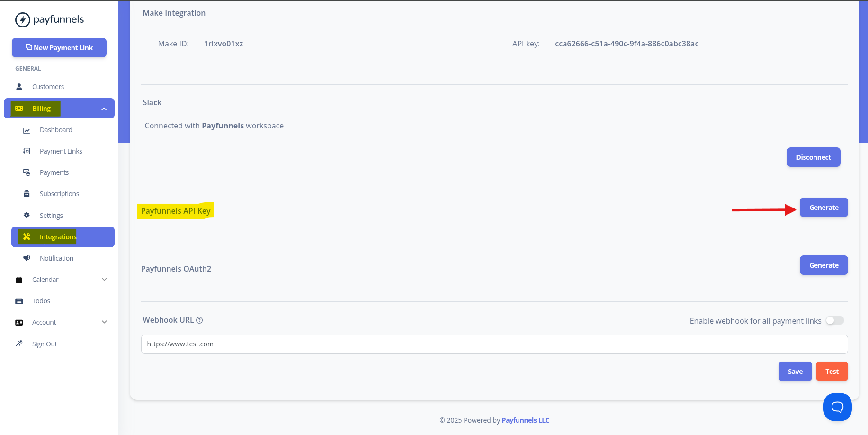Viewport: 868px width, 435px height.
Task: Click the Settings gear icon
Action: click(x=27, y=215)
